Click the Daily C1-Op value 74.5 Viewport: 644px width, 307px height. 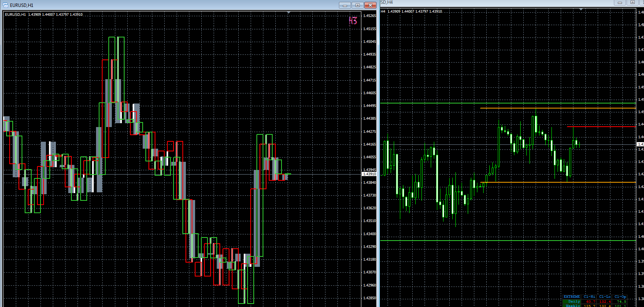point(622,301)
